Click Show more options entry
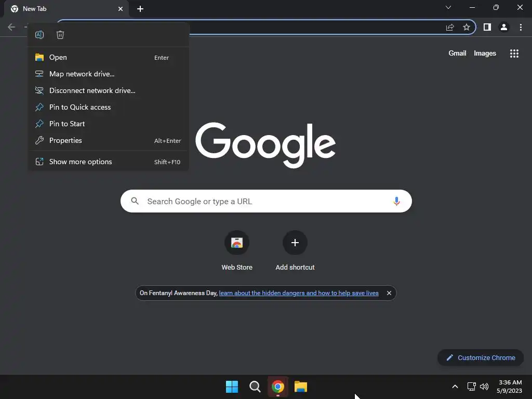This screenshot has width=532, height=399. [108, 162]
